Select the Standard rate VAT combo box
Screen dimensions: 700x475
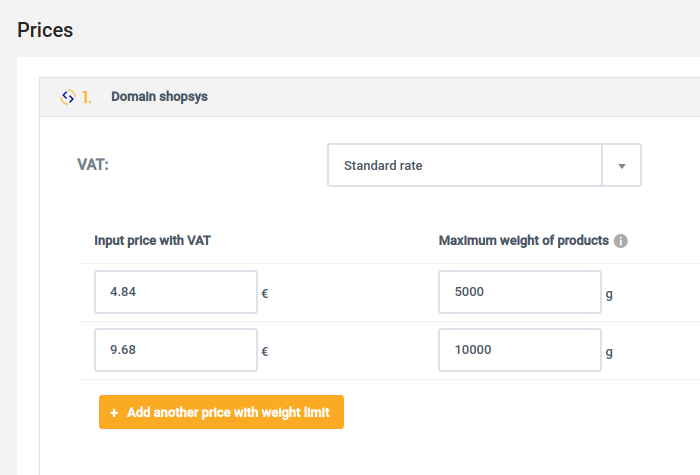484,165
